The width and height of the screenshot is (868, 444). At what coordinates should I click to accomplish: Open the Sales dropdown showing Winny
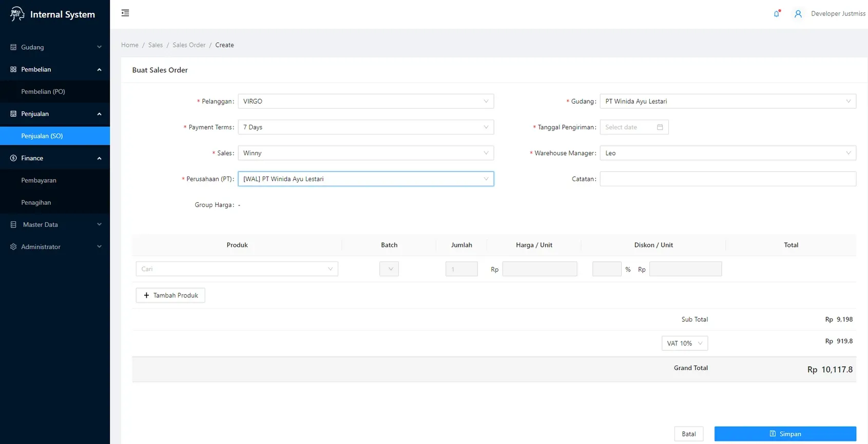366,153
